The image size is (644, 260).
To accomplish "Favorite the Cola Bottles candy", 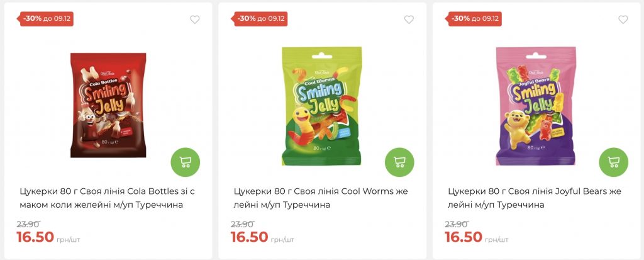I will click(195, 20).
